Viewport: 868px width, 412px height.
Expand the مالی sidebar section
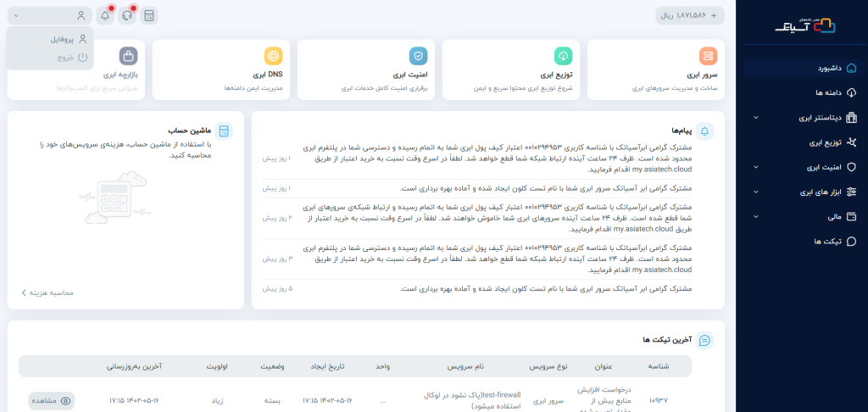pyautogui.click(x=803, y=216)
